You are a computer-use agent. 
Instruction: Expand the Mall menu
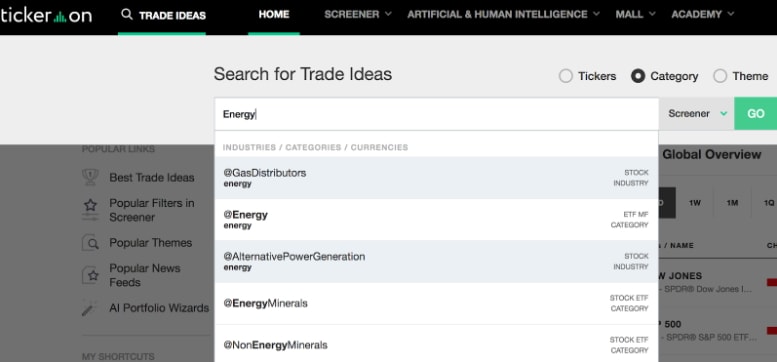635,14
